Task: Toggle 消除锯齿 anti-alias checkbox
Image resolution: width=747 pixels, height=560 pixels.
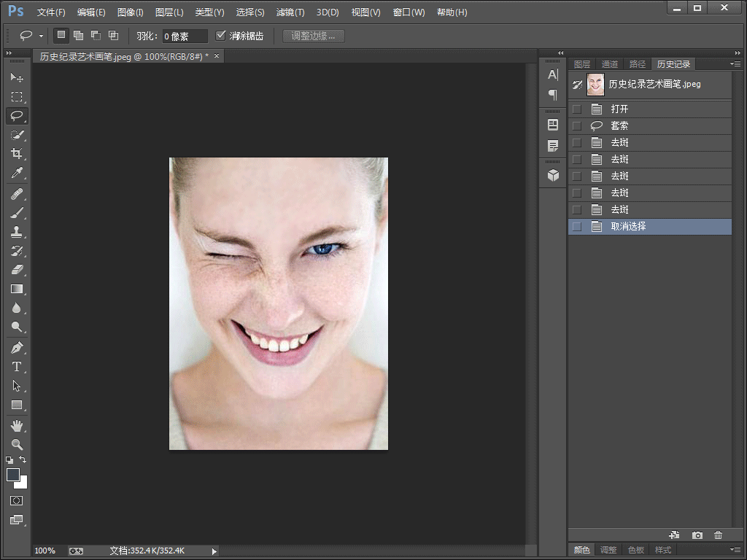Action: tap(220, 35)
